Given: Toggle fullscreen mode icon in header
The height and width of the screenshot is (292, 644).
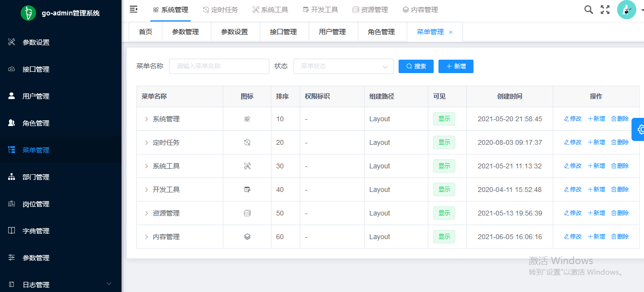Looking at the screenshot, I should coord(605,10).
